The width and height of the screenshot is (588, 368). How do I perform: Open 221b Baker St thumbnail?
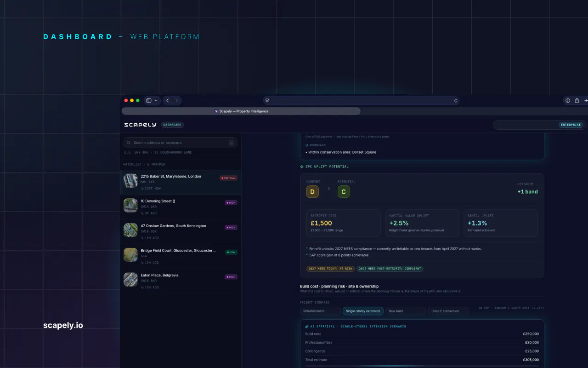coord(130,181)
